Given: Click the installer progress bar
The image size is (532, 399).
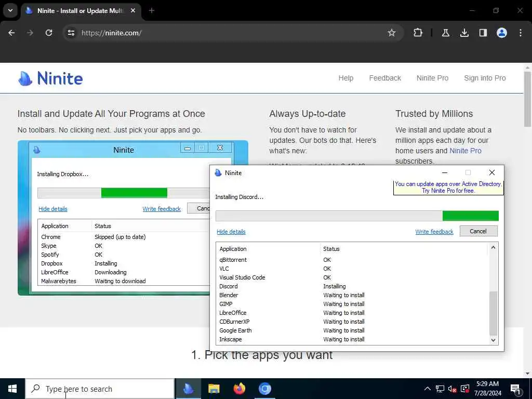Looking at the screenshot, I should (357, 216).
